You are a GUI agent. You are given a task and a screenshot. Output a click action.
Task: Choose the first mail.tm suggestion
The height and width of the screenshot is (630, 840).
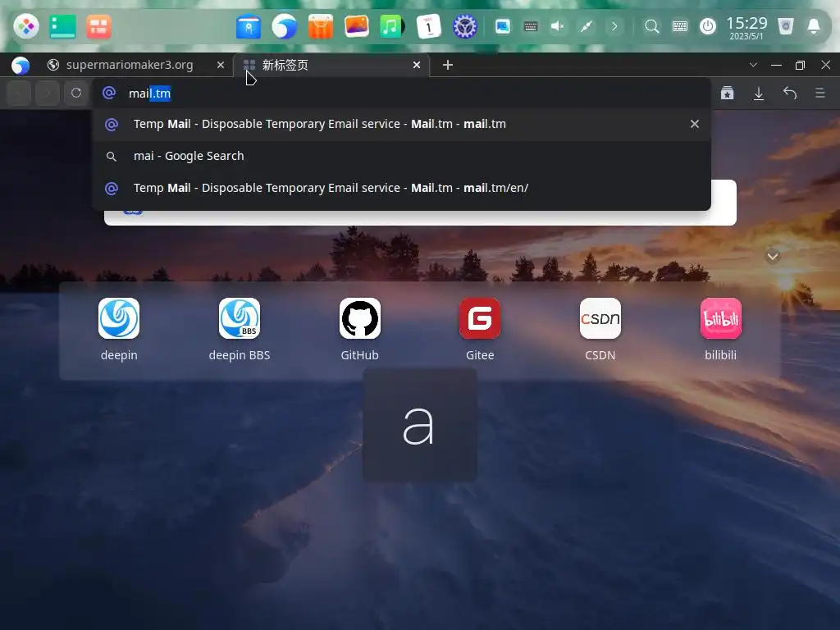[x=402, y=124]
